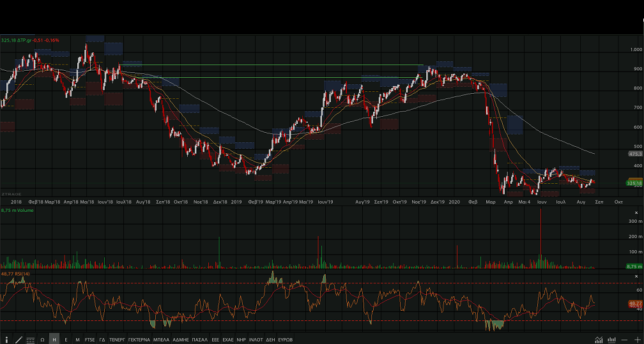Open the ΓΕΚΤΕΡΝΑ stock chart
The image size is (644, 344).
coord(139,340)
